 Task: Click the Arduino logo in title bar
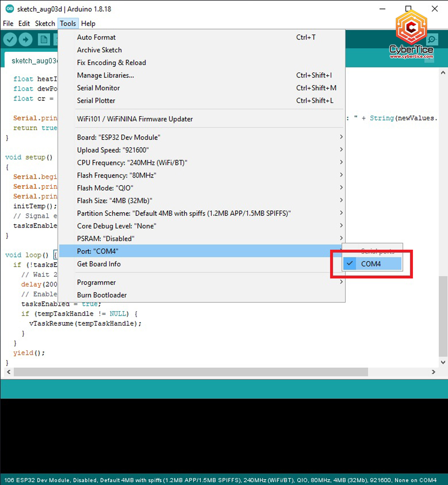10,9
